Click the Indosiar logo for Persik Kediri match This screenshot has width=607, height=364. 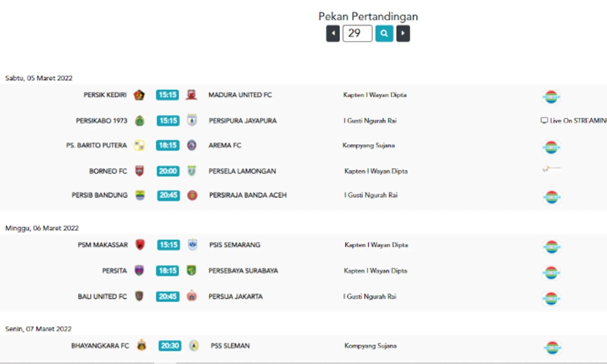551,97
